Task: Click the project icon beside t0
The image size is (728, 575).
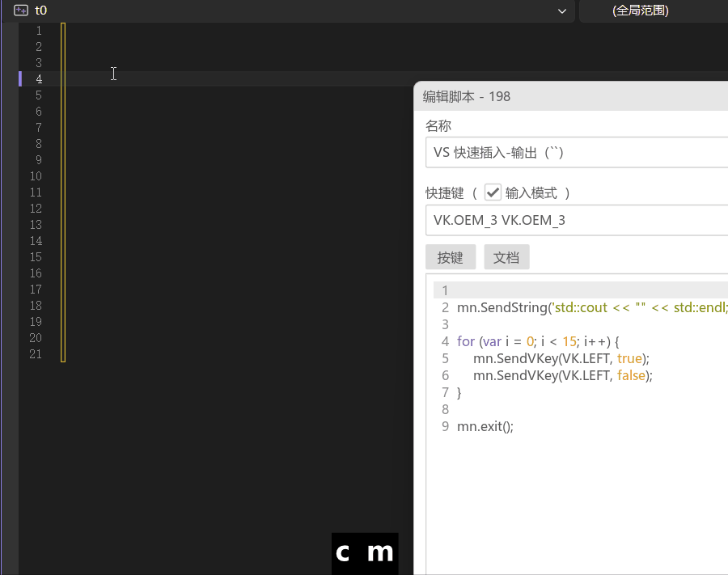Action: [22, 11]
